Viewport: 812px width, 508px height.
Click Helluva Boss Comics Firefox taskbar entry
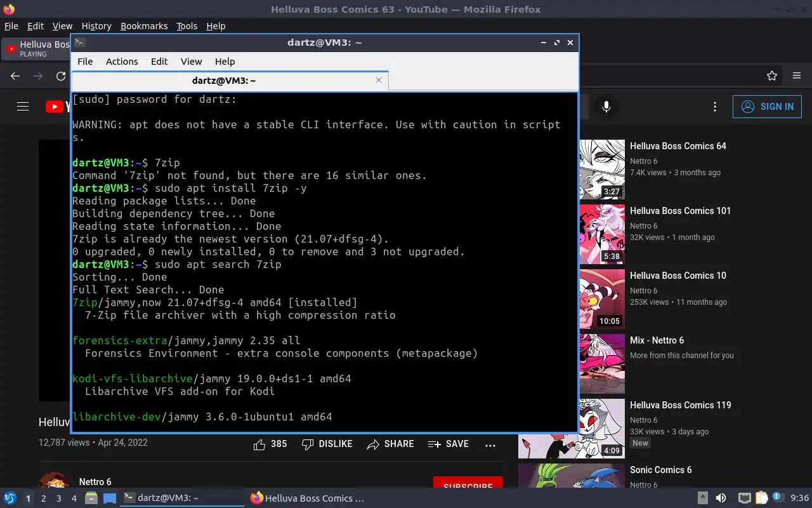click(309, 498)
